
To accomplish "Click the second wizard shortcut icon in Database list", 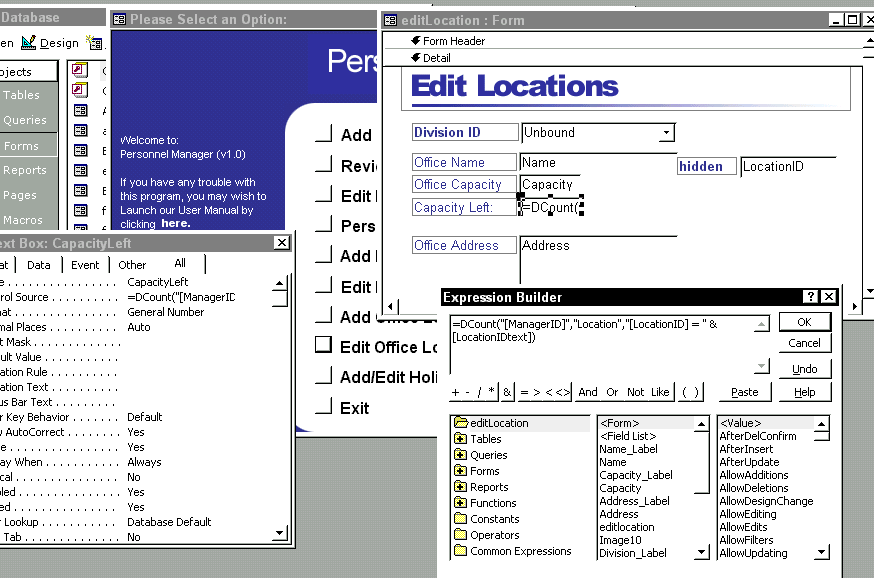I will pos(80,90).
